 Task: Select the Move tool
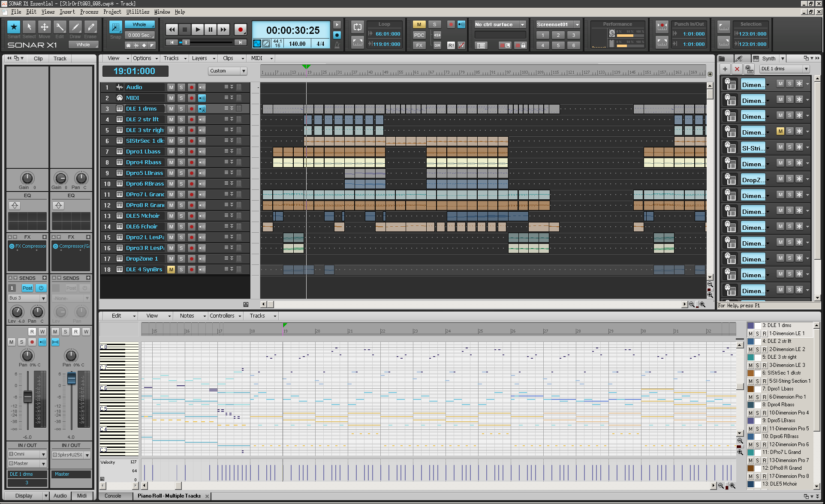click(44, 27)
